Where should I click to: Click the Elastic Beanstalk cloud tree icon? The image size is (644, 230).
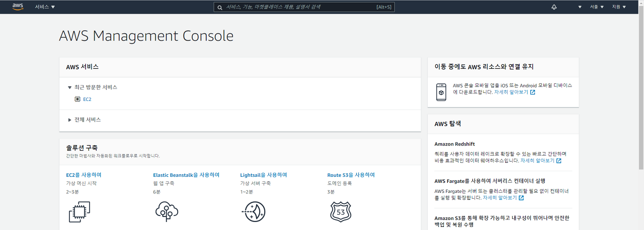click(167, 211)
